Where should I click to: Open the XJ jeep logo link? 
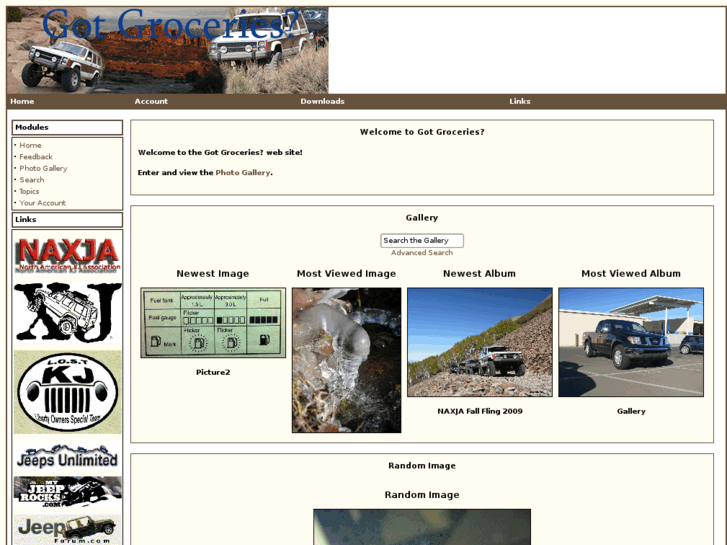pos(68,313)
